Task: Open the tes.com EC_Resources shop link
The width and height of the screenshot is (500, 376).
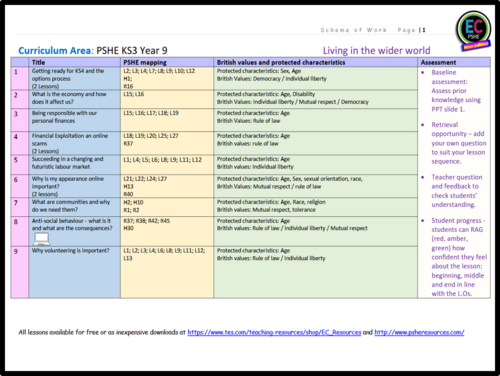Action: pos(274,332)
